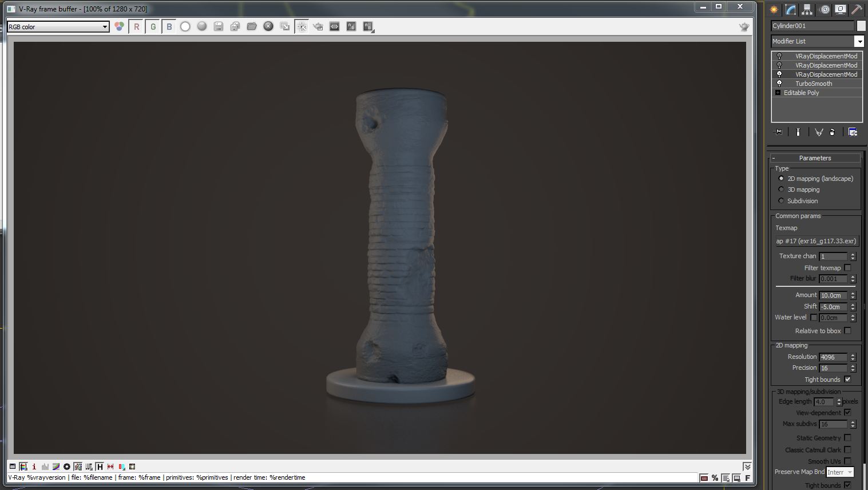Duplicate to Max frame buffer icon
Image resolution: width=868 pixels, height=490 pixels.
click(x=284, y=26)
